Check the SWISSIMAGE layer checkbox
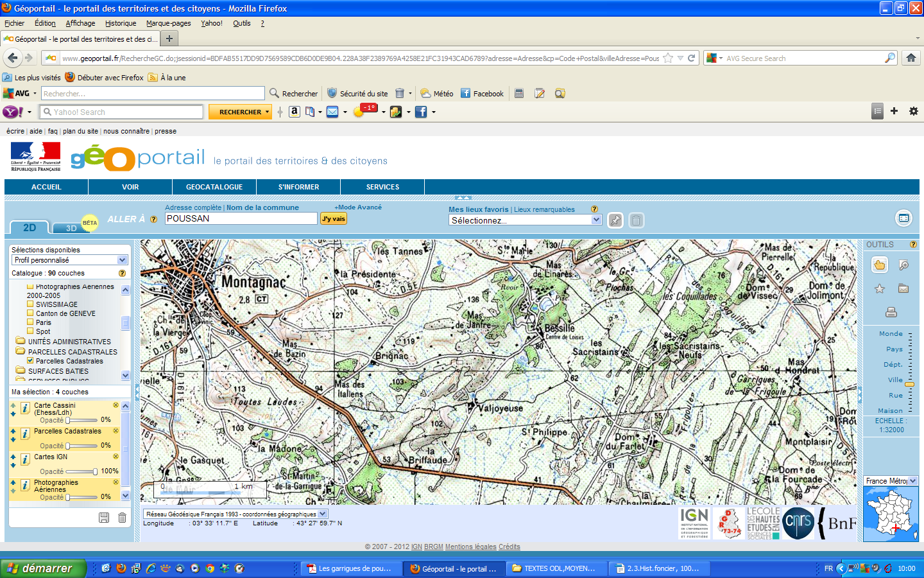The width and height of the screenshot is (924, 578). pyautogui.click(x=30, y=304)
